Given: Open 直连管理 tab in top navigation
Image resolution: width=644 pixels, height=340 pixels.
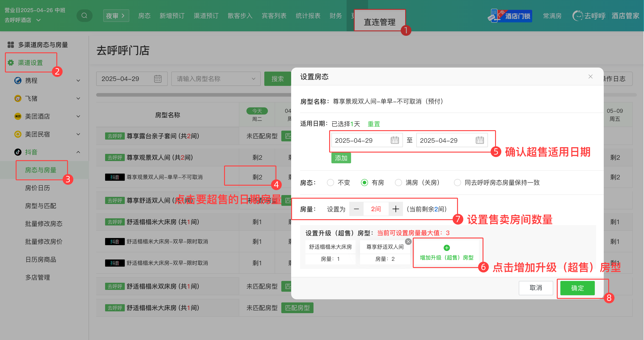Looking at the screenshot, I should pyautogui.click(x=379, y=22).
